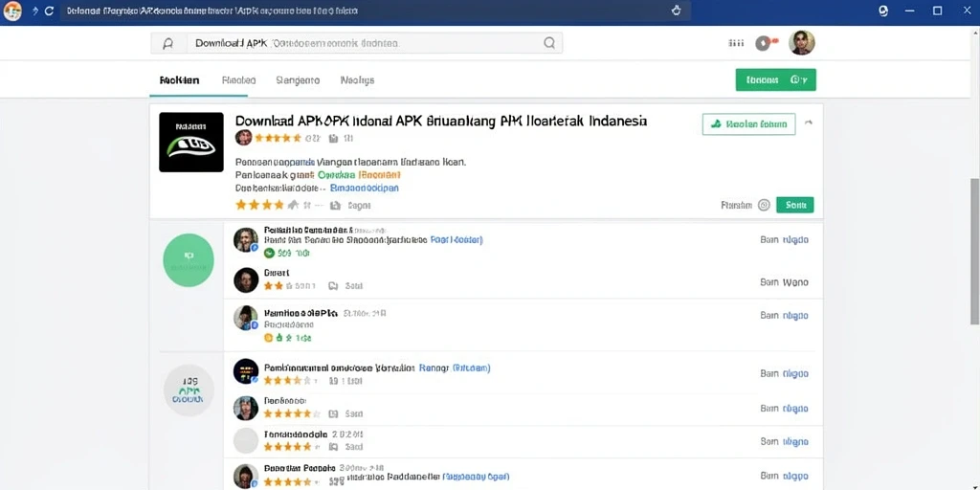The height and width of the screenshot is (490, 980).
Task: Open the blank gray avatar in the sixth row
Action: [246, 440]
